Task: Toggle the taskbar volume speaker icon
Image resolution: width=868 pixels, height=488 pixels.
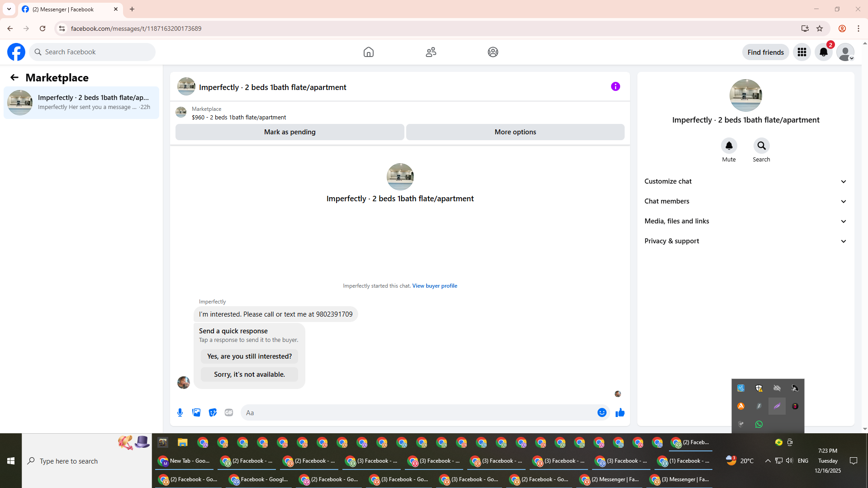Action: point(789,461)
